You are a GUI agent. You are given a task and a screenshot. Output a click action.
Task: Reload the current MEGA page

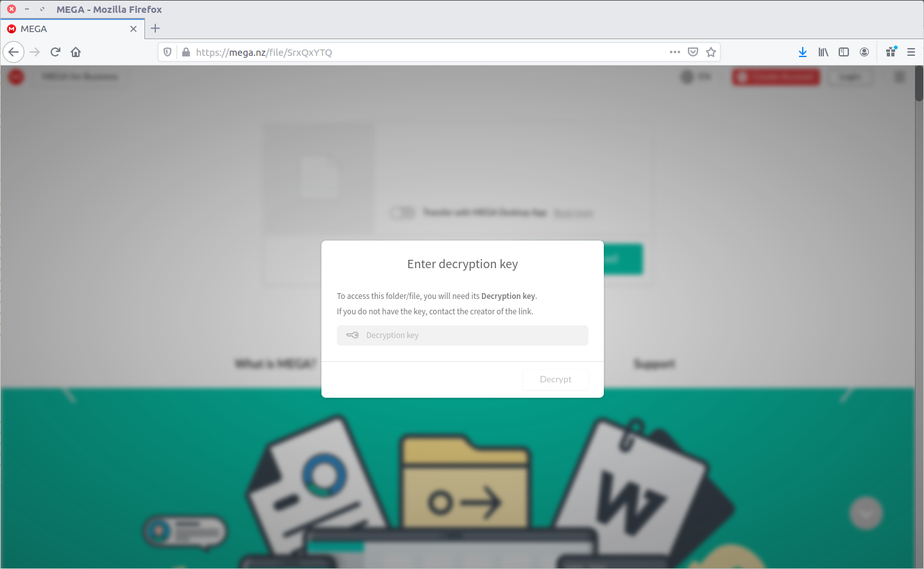[x=55, y=52]
